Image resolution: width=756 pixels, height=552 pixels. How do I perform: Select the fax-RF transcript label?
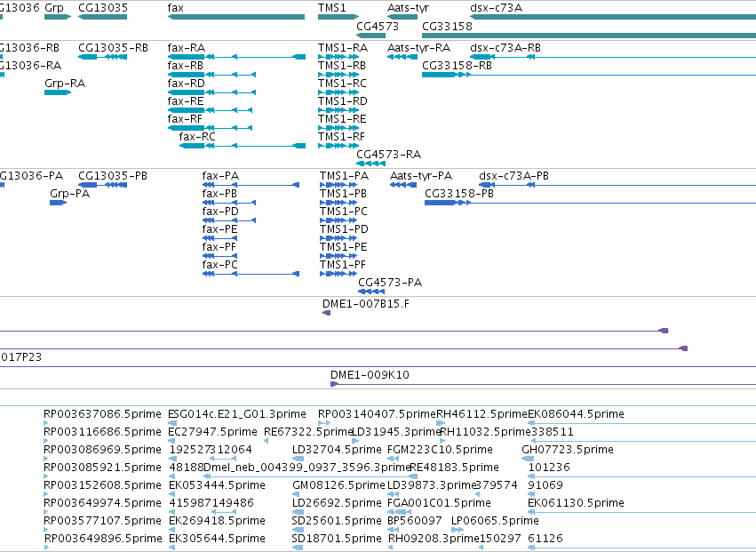[185, 119]
